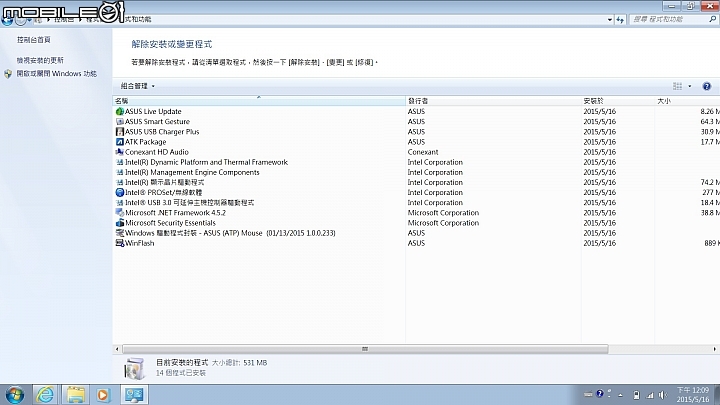Show hidden system tray icons
Image resolution: width=720 pixels, height=405 pixels.
pos(620,395)
